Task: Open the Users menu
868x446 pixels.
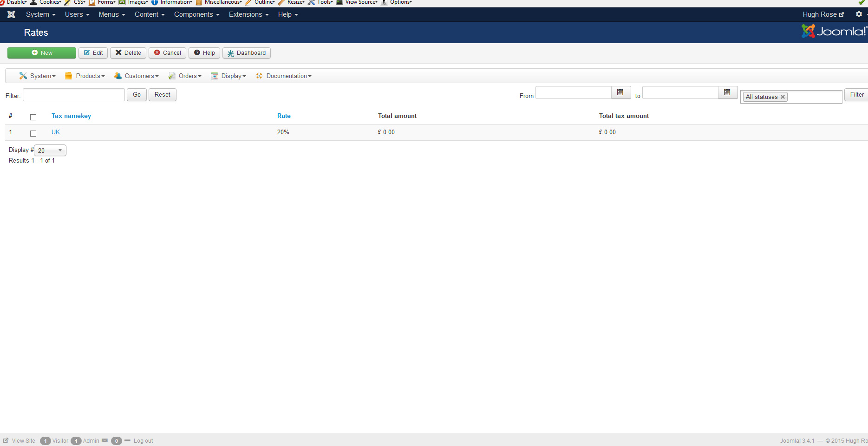Action: pos(77,14)
